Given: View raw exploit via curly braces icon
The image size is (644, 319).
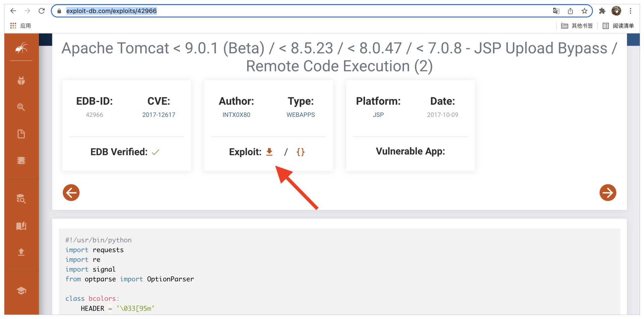Looking at the screenshot, I should pos(301,152).
